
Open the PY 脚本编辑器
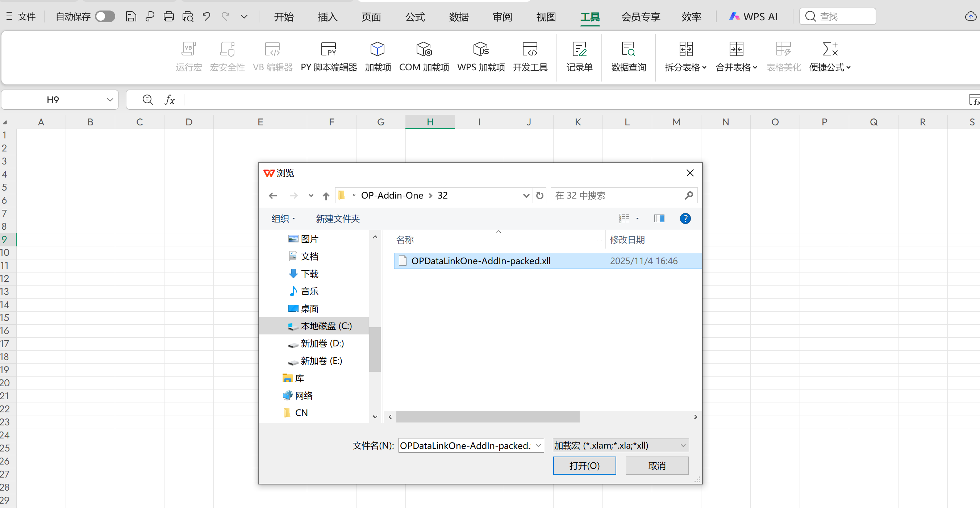(328, 56)
